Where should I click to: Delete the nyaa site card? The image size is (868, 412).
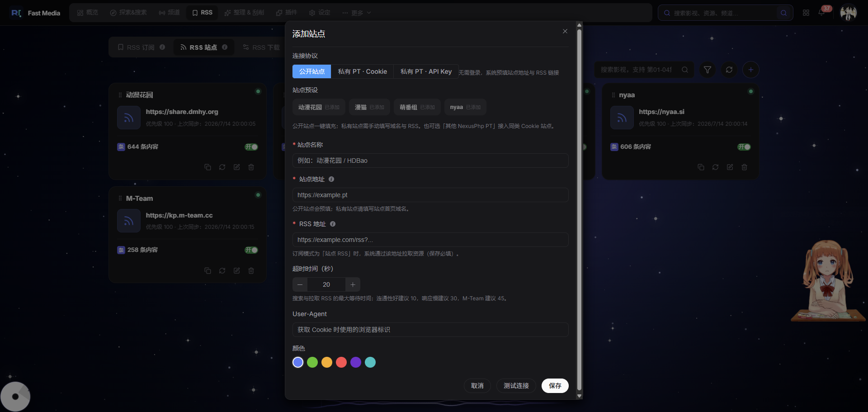[x=744, y=167]
